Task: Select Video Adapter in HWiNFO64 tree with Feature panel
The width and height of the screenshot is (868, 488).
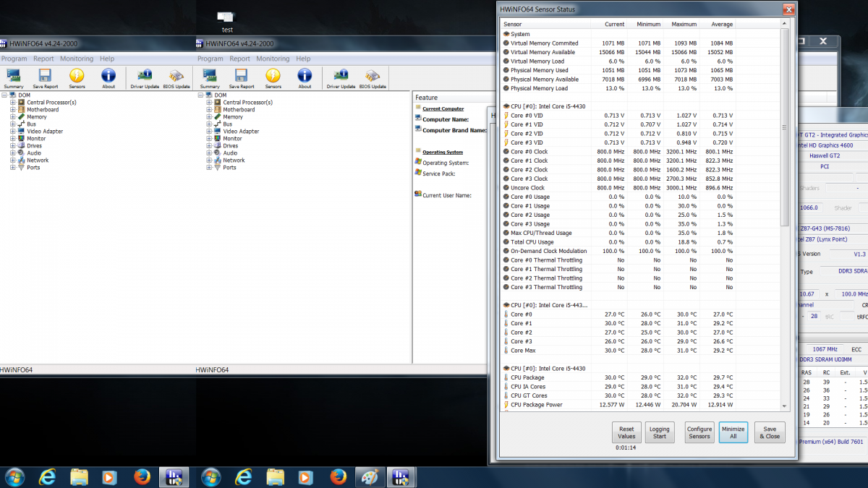Action: pos(241,132)
